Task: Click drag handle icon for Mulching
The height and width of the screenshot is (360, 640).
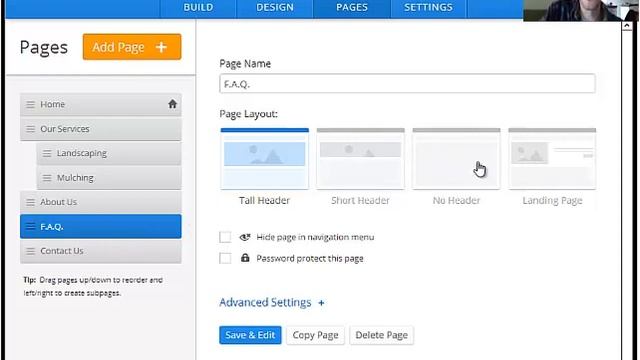Action: (47, 178)
